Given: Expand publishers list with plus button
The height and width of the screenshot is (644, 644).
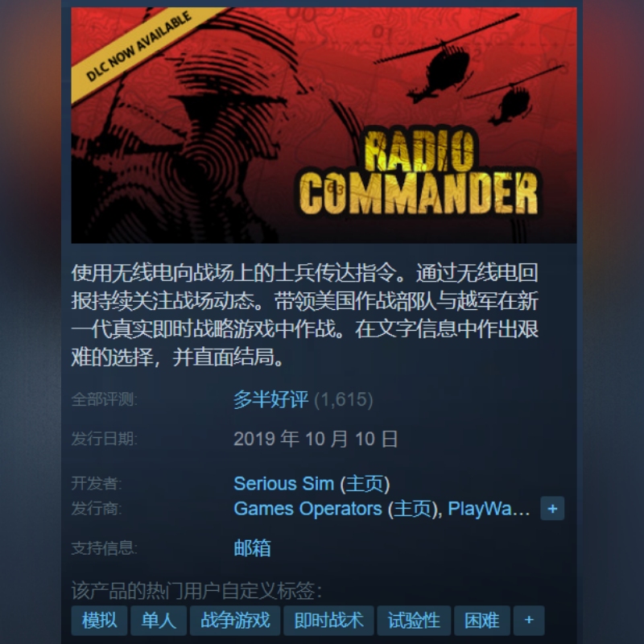Looking at the screenshot, I should pyautogui.click(x=552, y=509).
